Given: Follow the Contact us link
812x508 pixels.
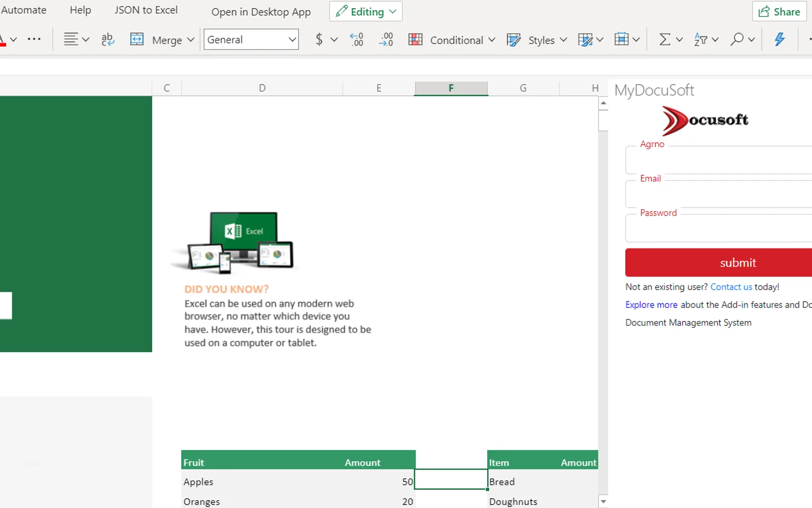Looking at the screenshot, I should tap(731, 287).
